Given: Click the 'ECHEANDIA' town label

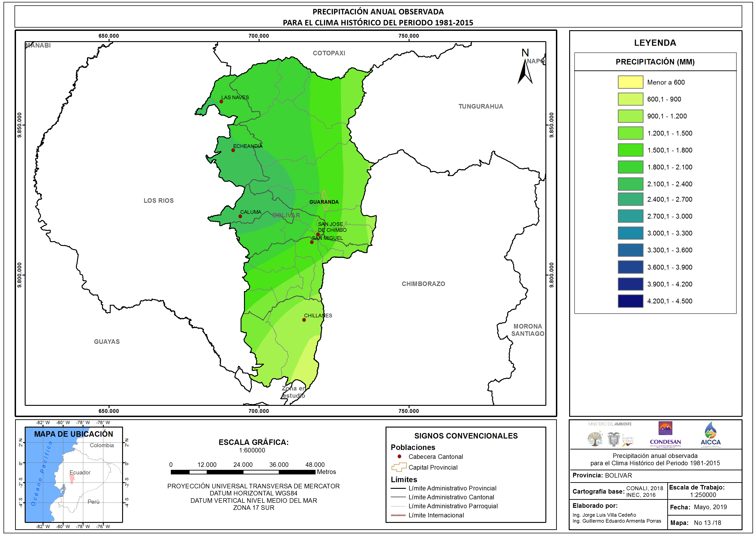Looking at the screenshot, I should (x=248, y=146).
